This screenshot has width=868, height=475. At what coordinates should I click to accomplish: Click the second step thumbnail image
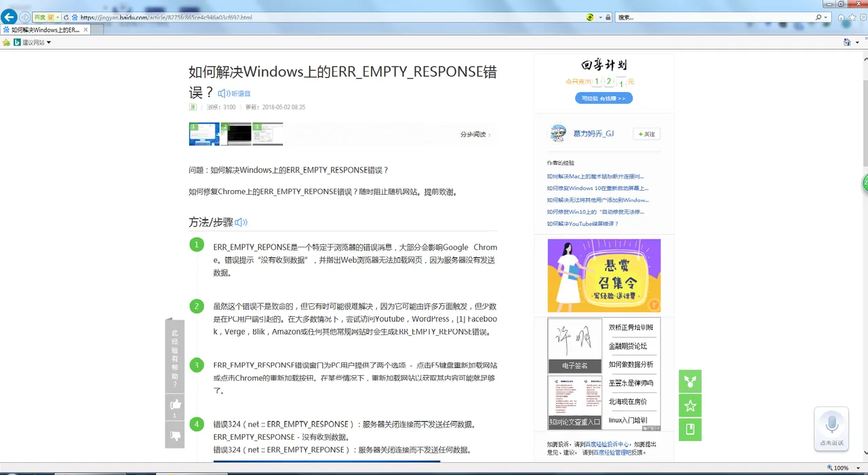pos(236,134)
